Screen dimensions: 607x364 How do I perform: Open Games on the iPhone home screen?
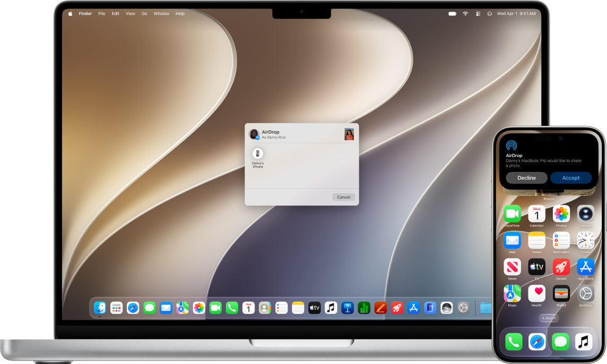pos(561,267)
